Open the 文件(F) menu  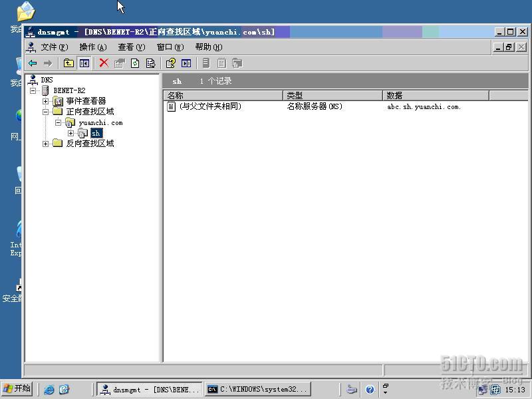coord(55,47)
